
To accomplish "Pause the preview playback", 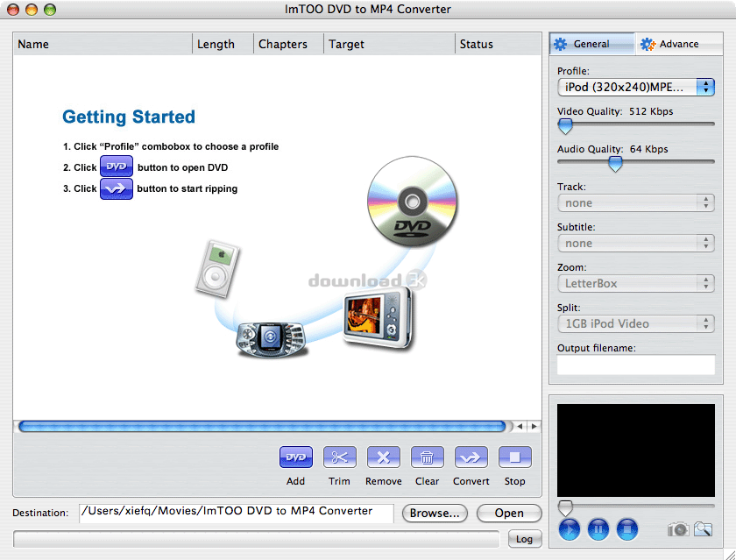I will click(x=598, y=528).
